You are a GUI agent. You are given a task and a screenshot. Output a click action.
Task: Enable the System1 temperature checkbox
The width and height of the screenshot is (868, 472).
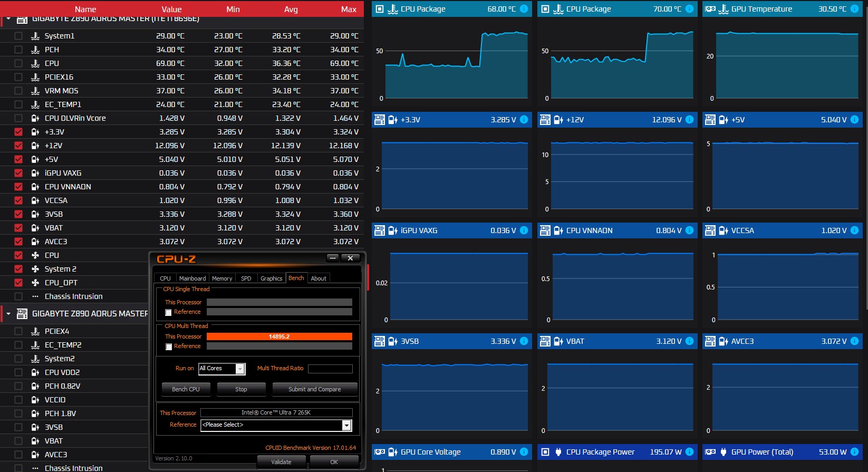tap(18, 36)
